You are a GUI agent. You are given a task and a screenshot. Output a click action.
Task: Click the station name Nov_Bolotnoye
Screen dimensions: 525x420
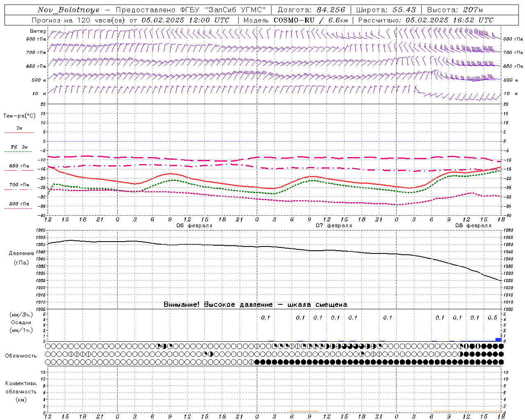[68, 10]
